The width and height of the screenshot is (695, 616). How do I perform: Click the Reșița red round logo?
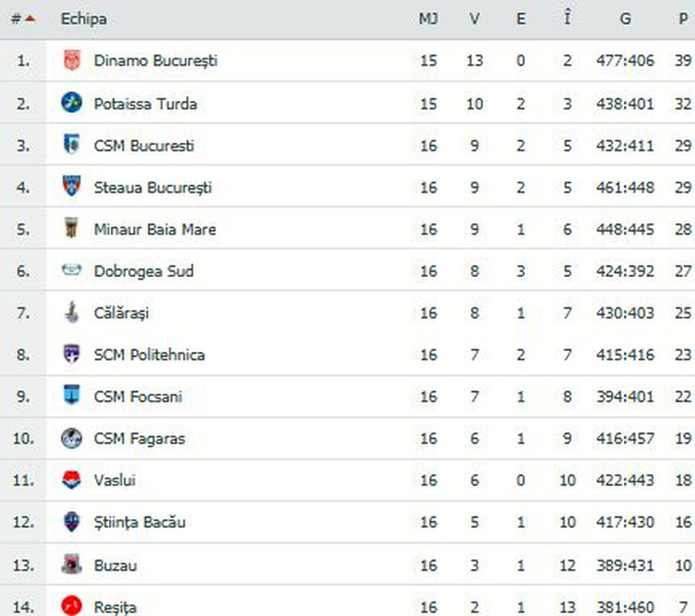click(71, 605)
